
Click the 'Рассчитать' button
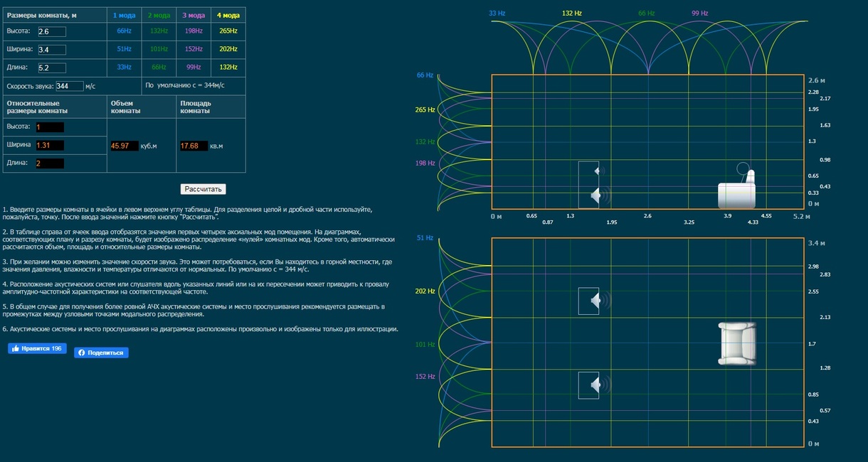(x=204, y=189)
